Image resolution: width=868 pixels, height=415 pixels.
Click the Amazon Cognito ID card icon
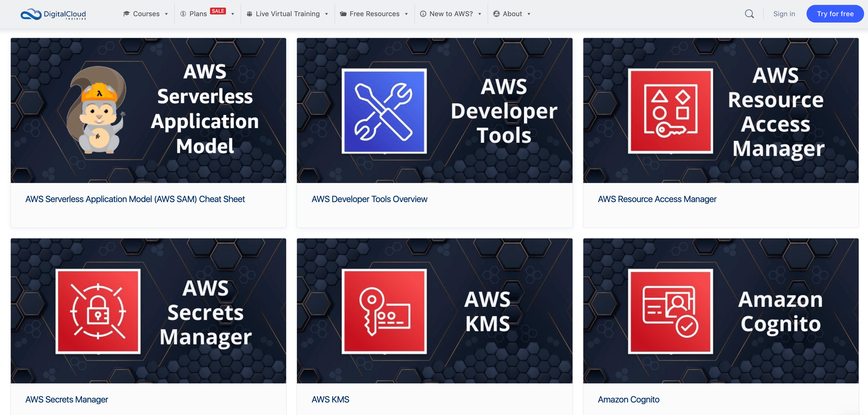[x=670, y=311]
